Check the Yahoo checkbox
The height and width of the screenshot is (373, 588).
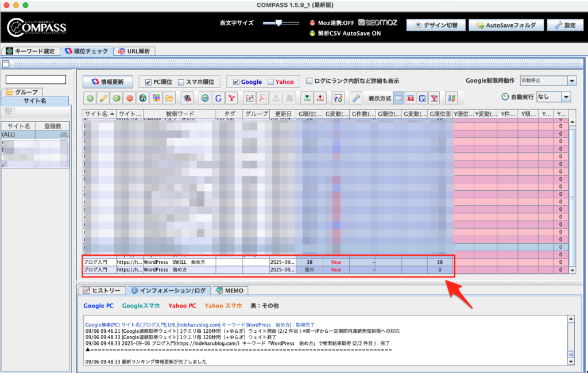(x=270, y=82)
